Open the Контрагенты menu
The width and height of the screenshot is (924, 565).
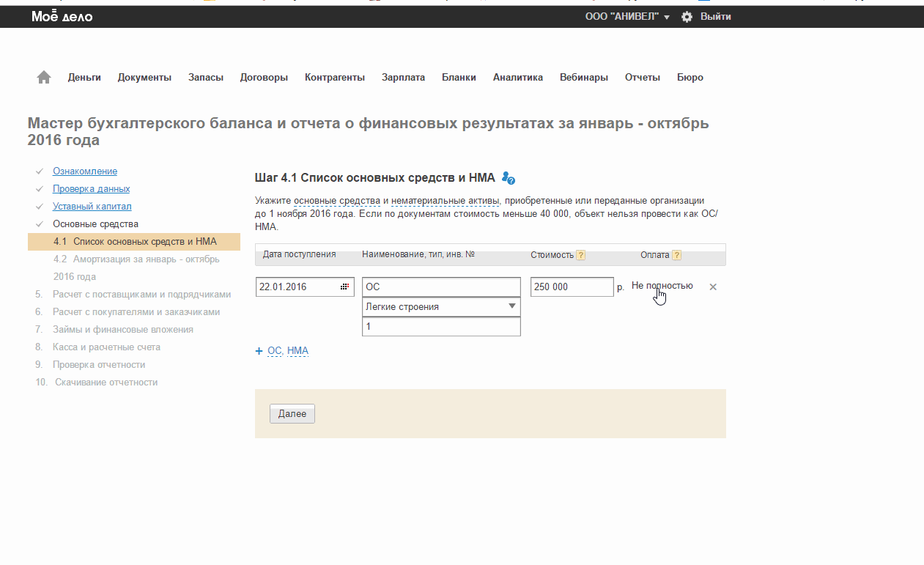(x=335, y=77)
